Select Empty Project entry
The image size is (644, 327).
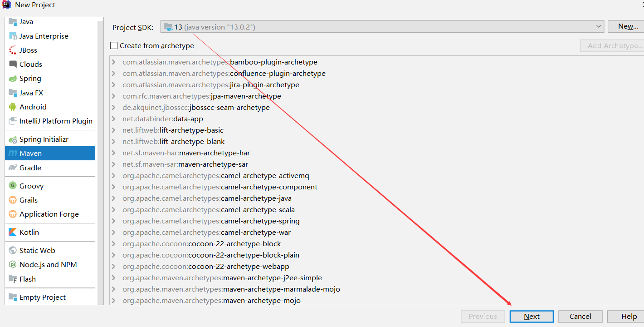[x=50, y=297]
